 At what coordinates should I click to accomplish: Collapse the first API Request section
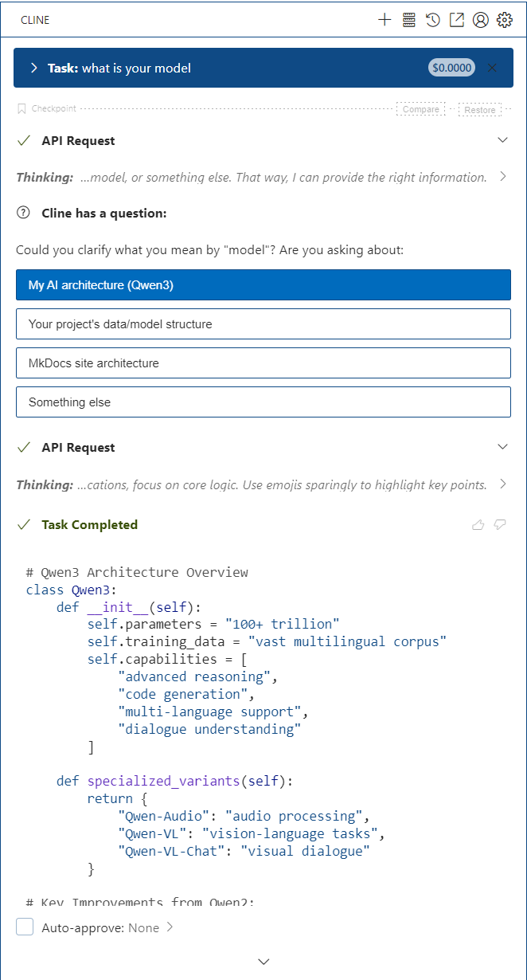(x=502, y=140)
